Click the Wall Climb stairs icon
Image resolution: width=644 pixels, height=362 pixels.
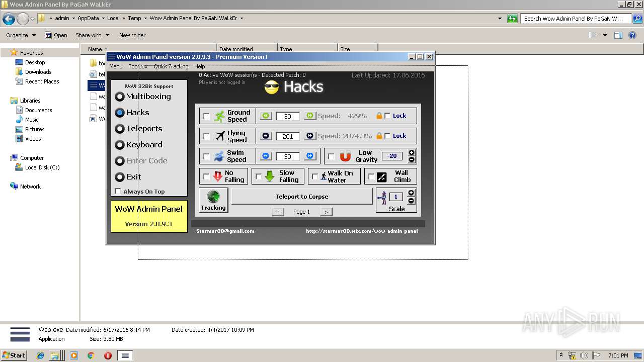click(381, 176)
